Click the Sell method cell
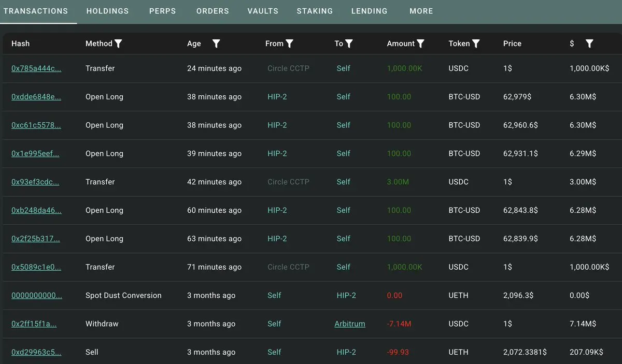This screenshot has height=364, width=622. tap(92, 353)
